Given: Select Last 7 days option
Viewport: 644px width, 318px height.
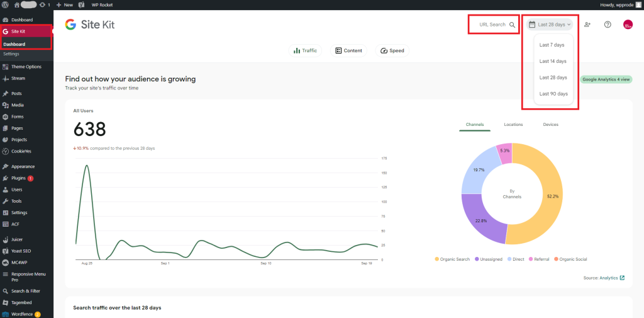Looking at the screenshot, I should pos(552,45).
